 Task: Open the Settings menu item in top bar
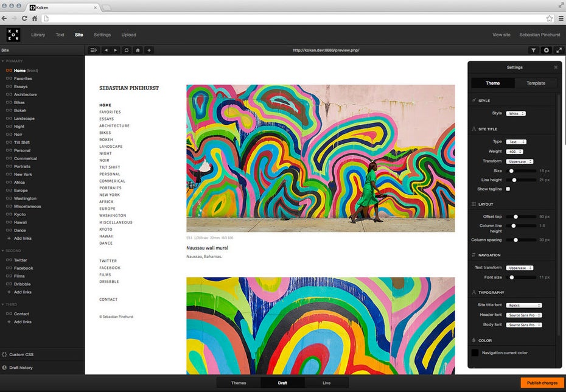(102, 35)
